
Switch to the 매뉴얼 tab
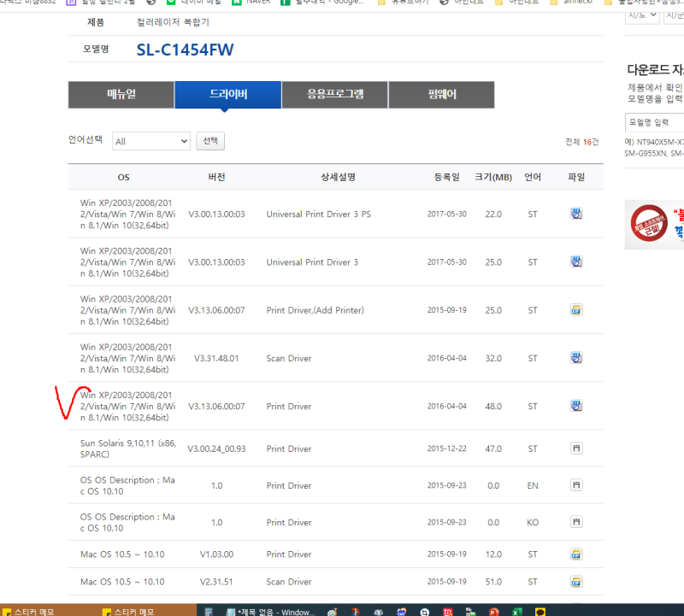[x=121, y=95]
